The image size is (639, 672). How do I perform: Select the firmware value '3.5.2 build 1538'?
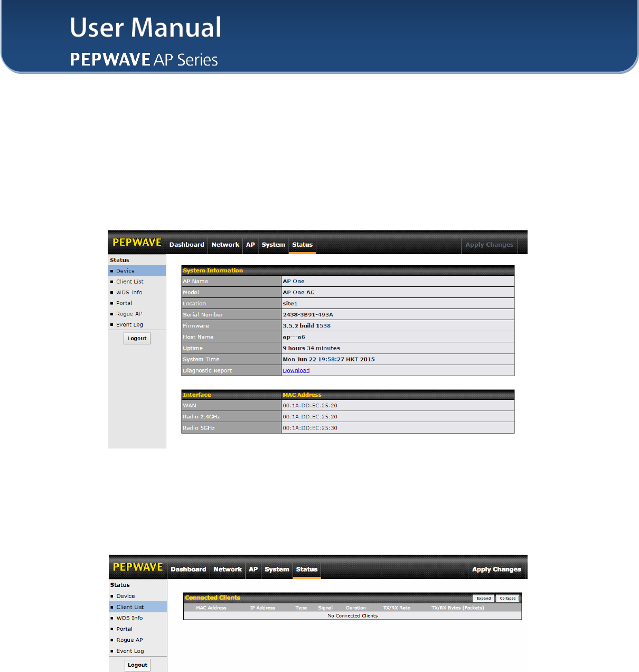(306, 326)
